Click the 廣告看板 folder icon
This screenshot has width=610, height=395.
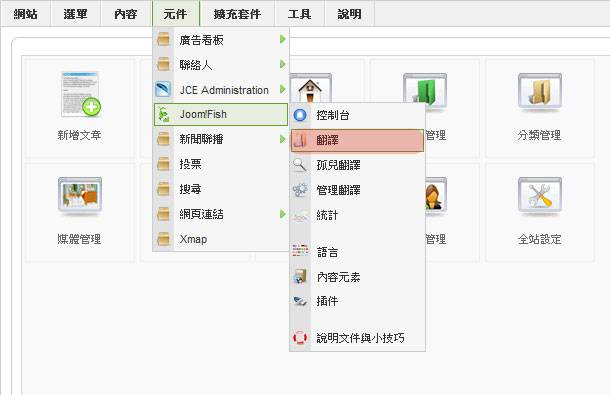click(x=163, y=39)
